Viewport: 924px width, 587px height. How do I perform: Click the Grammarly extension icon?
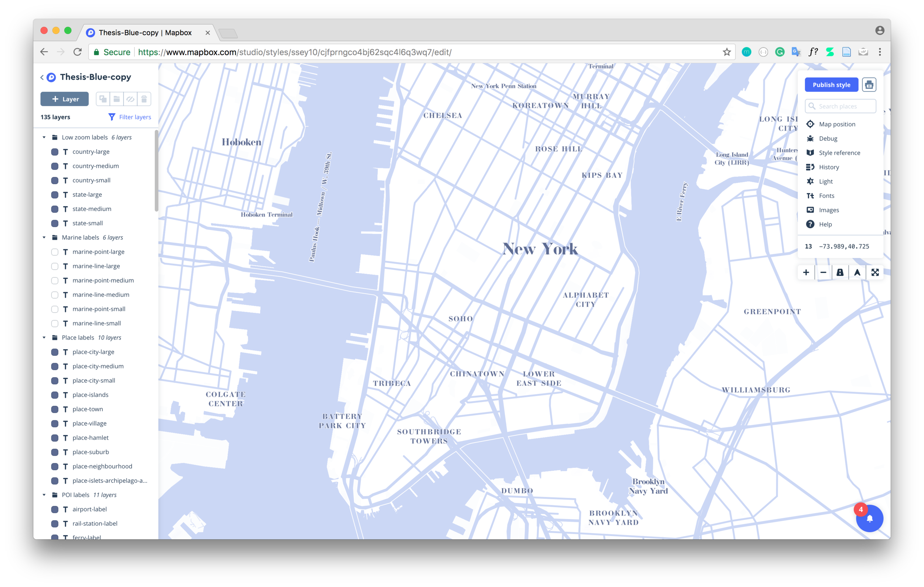pos(780,52)
